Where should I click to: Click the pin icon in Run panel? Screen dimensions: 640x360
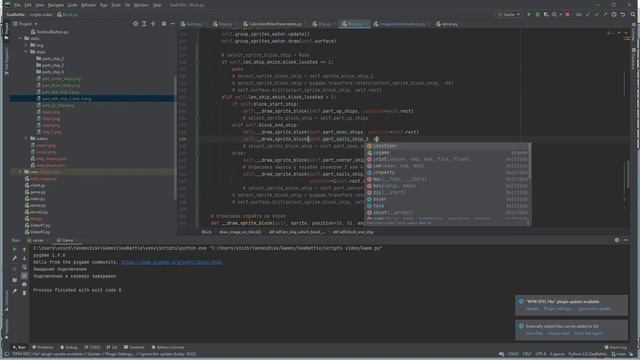15,291
